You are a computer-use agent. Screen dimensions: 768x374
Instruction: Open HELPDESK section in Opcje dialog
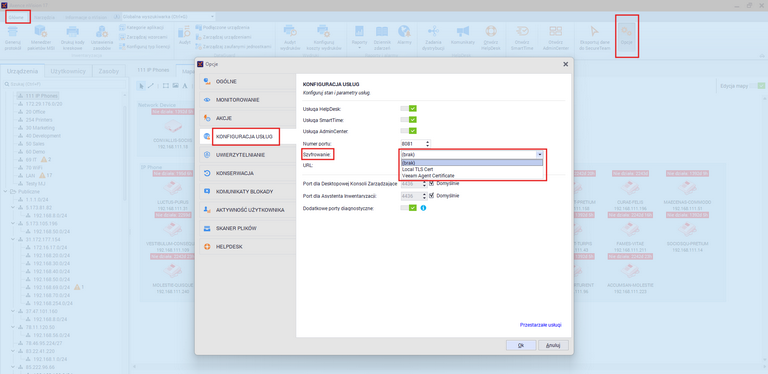248,247
